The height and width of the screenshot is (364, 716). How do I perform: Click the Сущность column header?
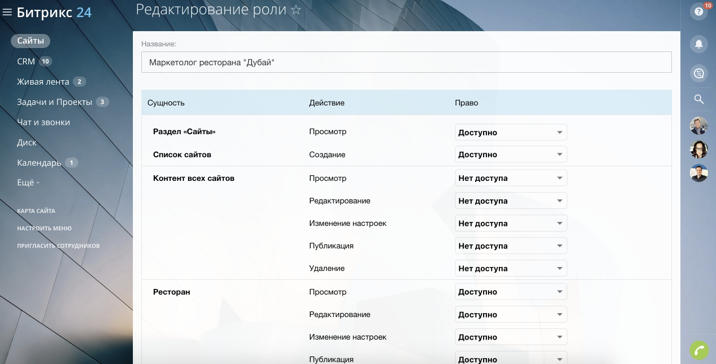point(166,103)
